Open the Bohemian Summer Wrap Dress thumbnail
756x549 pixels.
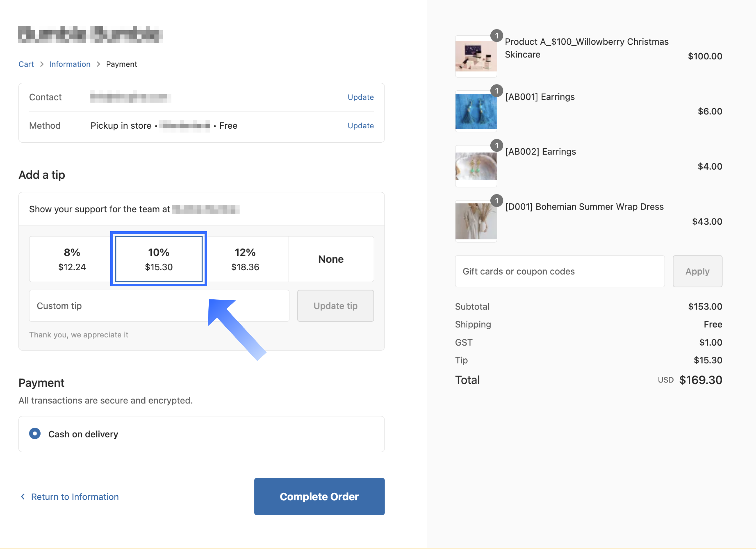click(476, 221)
